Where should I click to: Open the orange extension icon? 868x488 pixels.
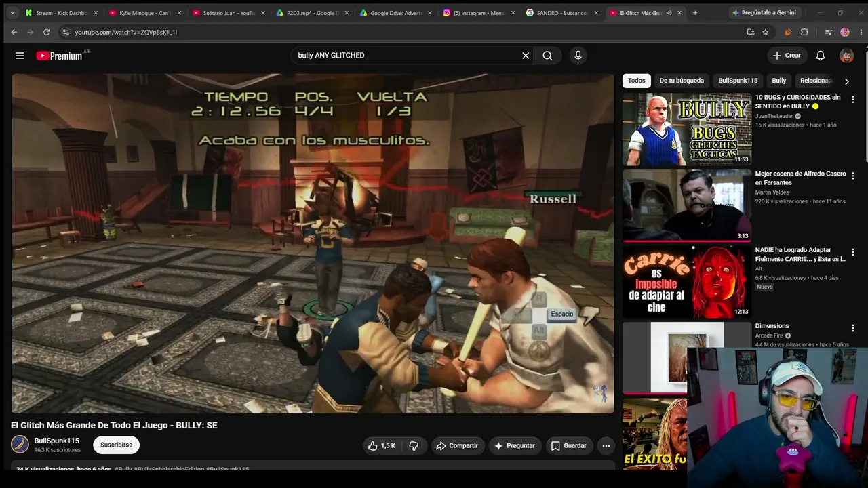point(788,32)
